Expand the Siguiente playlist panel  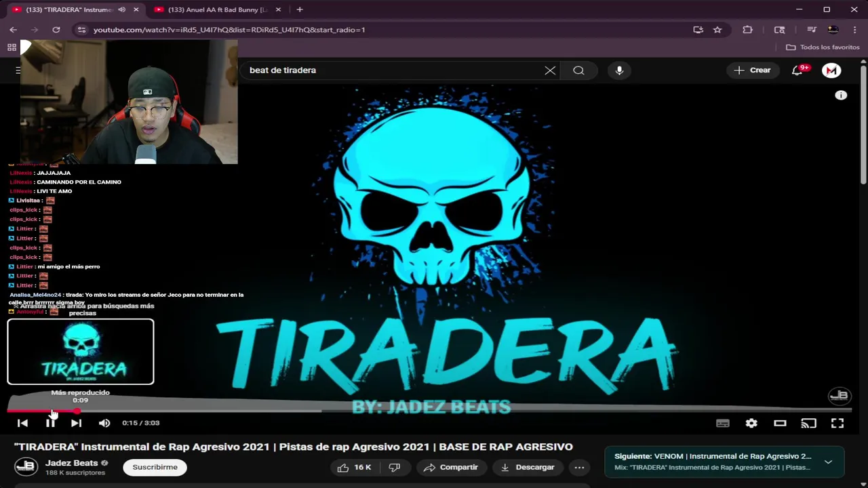pos(828,462)
